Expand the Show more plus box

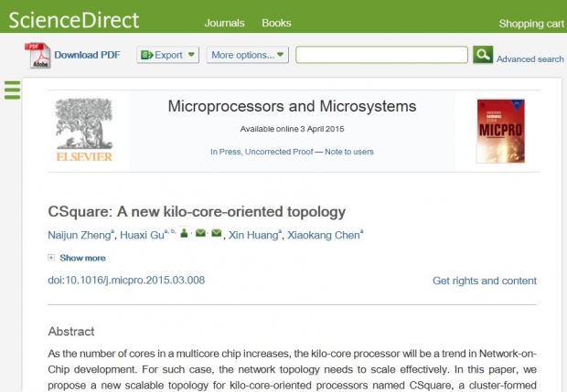[51, 258]
